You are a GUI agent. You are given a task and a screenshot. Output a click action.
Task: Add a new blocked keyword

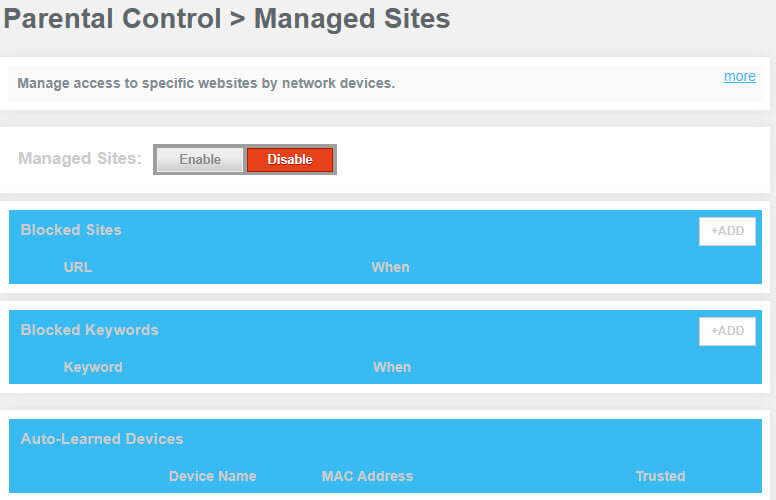[727, 331]
